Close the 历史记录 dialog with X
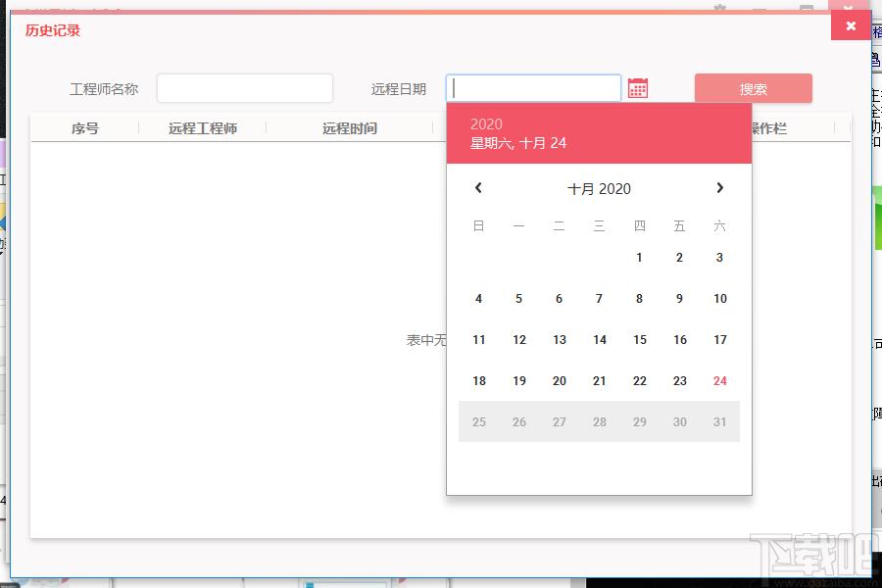The image size is (882, 588). [851, 25]
